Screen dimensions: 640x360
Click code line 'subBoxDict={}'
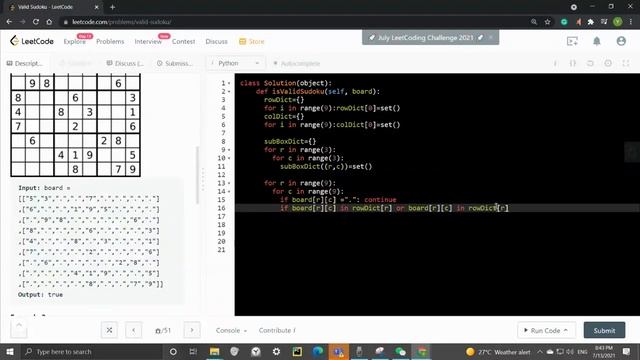pyautogui.click(x=290, y=141)
